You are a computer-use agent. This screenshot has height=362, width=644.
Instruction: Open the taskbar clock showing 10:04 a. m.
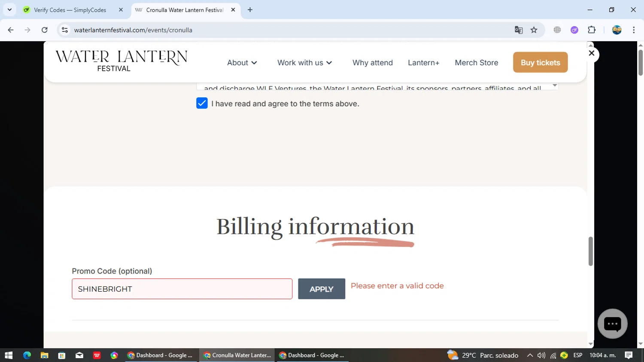(x=603, y=355)
